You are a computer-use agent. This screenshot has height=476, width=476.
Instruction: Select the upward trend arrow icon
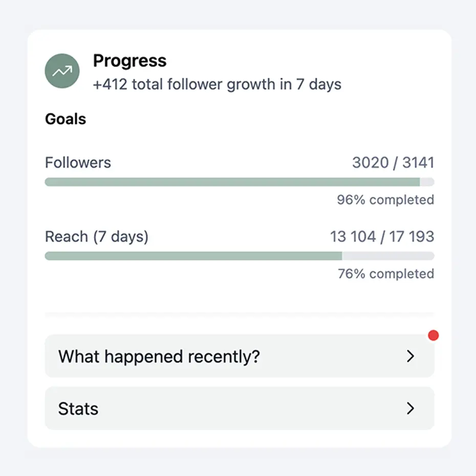tap(62, 71)
